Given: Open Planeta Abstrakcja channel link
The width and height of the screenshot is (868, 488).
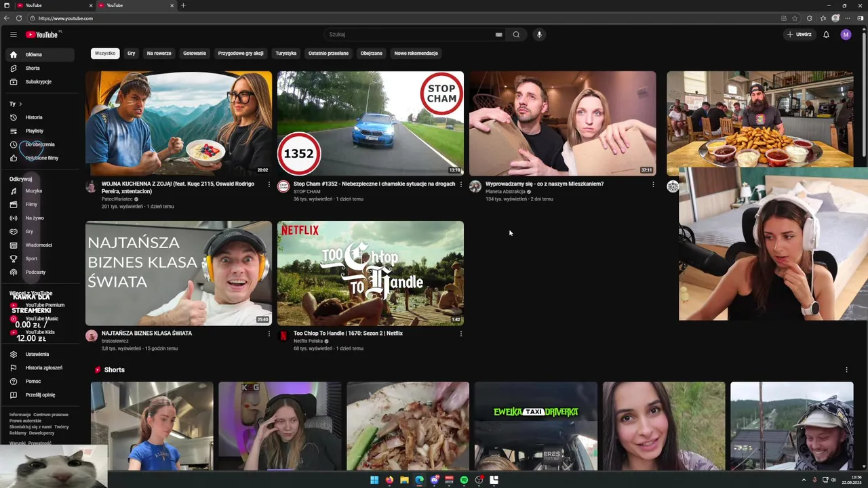Looking at the screenshot, I should (x=505, y=192).
